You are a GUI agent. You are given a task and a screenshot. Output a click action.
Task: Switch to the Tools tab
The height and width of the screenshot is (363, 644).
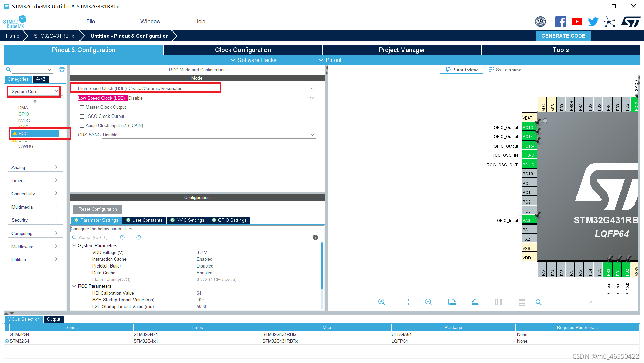coord(561,50)
